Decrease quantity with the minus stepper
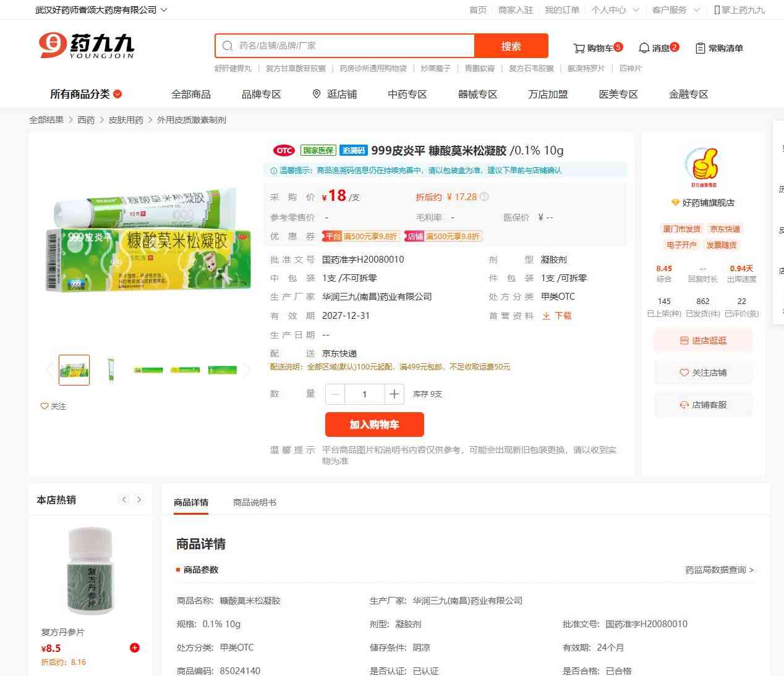This screenshot has width=784, height=676. pos(335,394)
